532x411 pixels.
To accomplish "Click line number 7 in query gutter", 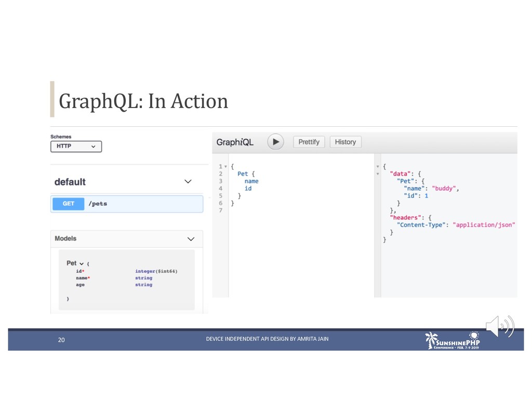I will [220, 210].
